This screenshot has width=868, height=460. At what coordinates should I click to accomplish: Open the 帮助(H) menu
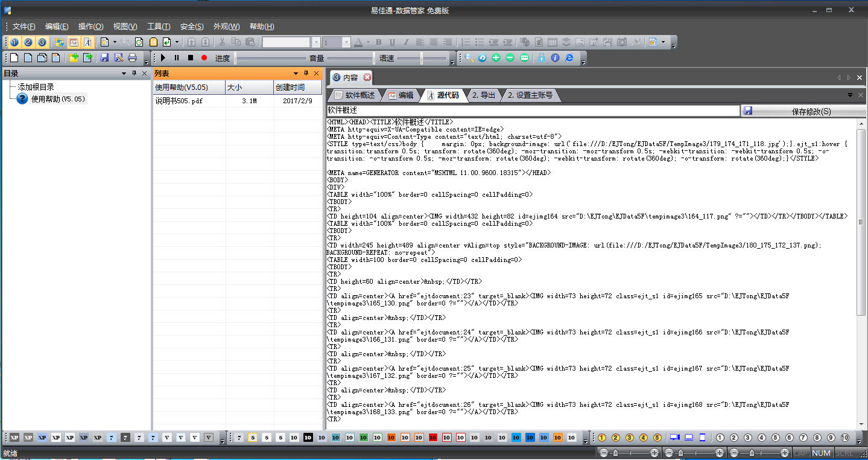pos(262,27)
